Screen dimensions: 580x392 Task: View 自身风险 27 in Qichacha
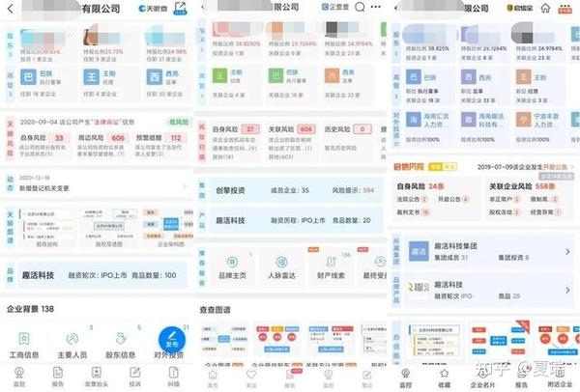click(235, 142)
